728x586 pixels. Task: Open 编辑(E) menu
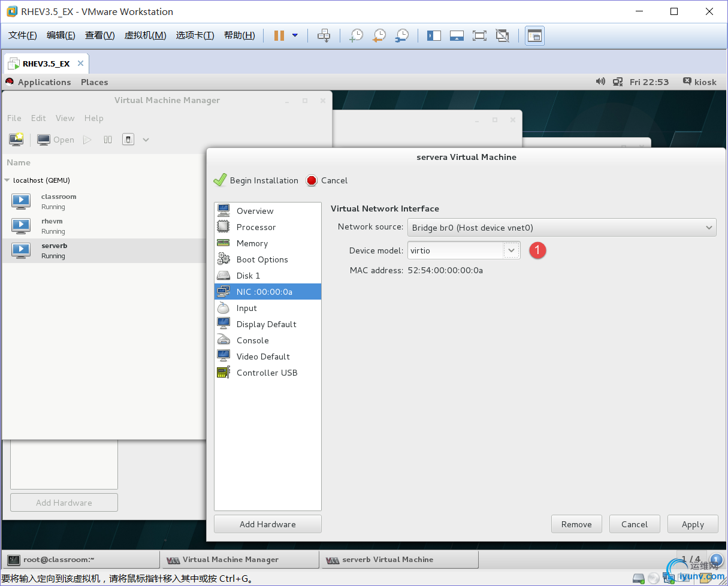point(61,35)
